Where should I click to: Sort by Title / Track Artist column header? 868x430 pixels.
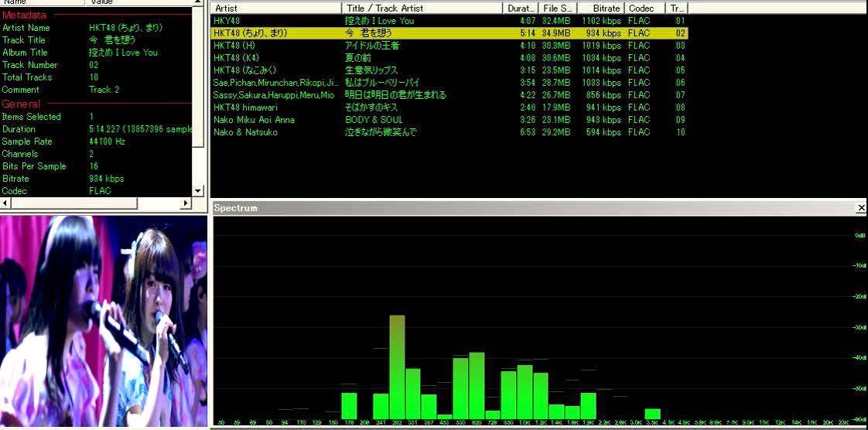(x=422, y=9)
